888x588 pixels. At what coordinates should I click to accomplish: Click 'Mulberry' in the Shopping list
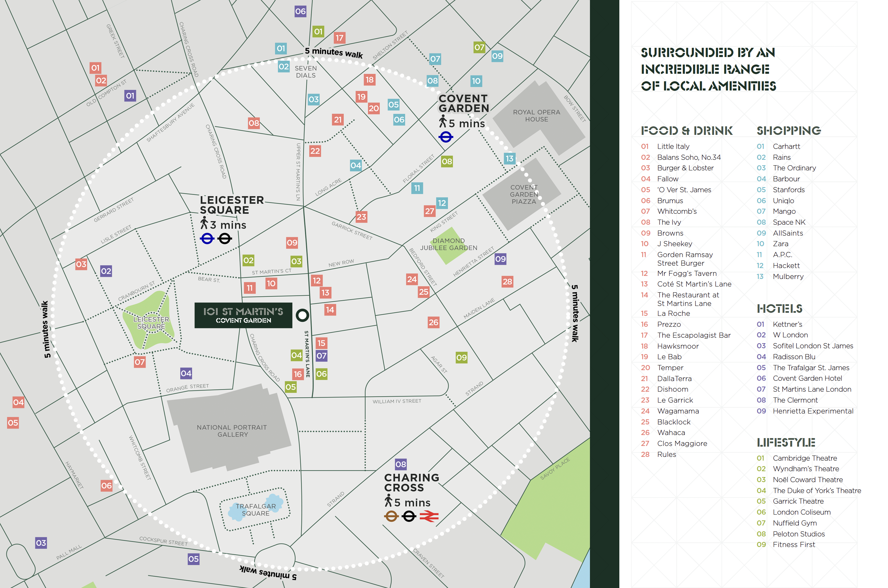pyautogui.click(x=788, y=276)
